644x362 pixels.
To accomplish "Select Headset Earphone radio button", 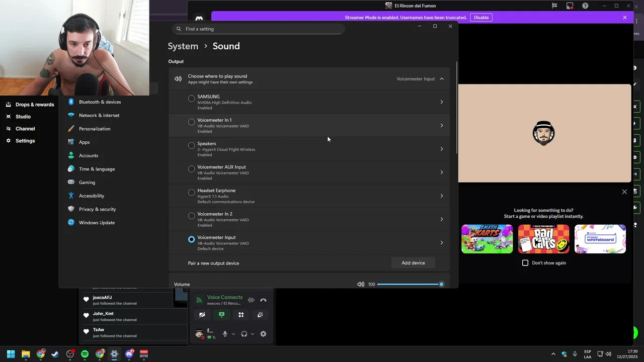I will click(x=191, y=193).
